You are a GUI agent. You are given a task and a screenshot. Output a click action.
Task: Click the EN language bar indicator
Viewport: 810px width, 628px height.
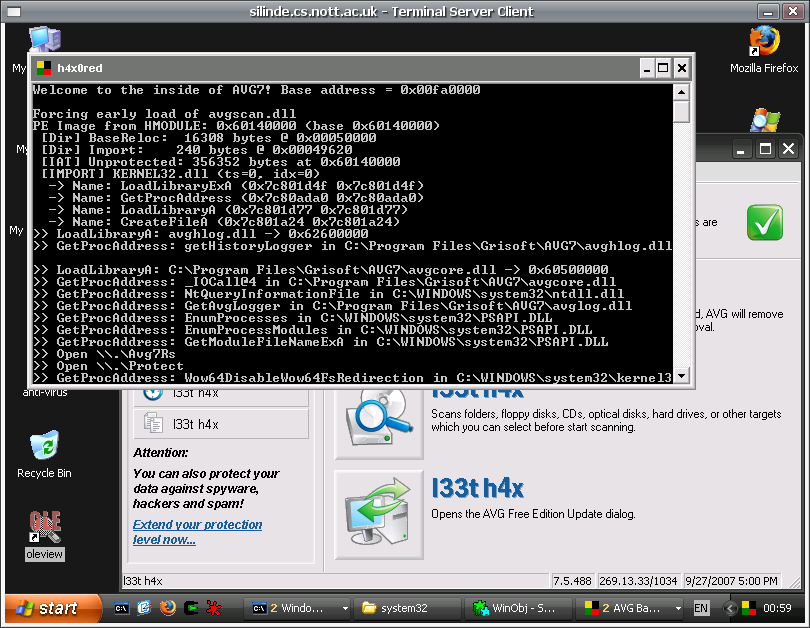(700, 608)
